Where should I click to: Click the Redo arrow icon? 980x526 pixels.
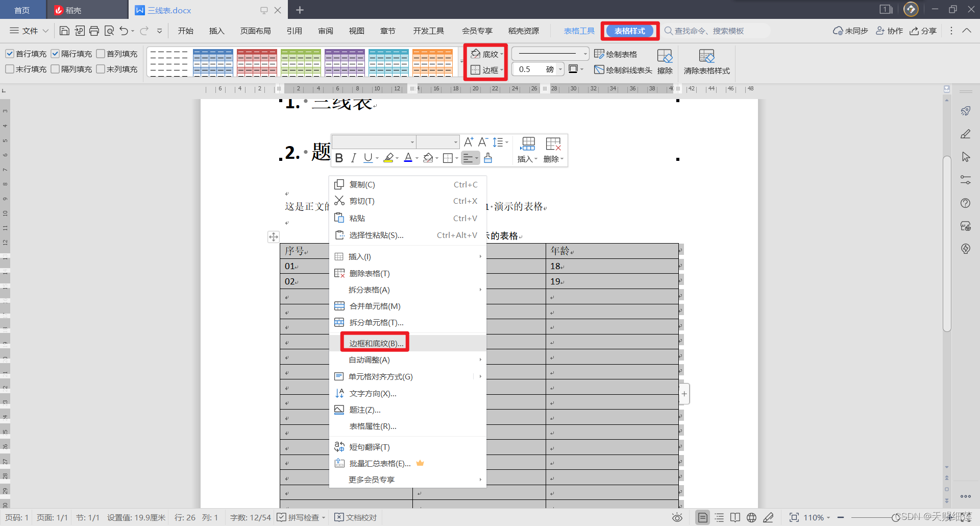pos(144,31)
